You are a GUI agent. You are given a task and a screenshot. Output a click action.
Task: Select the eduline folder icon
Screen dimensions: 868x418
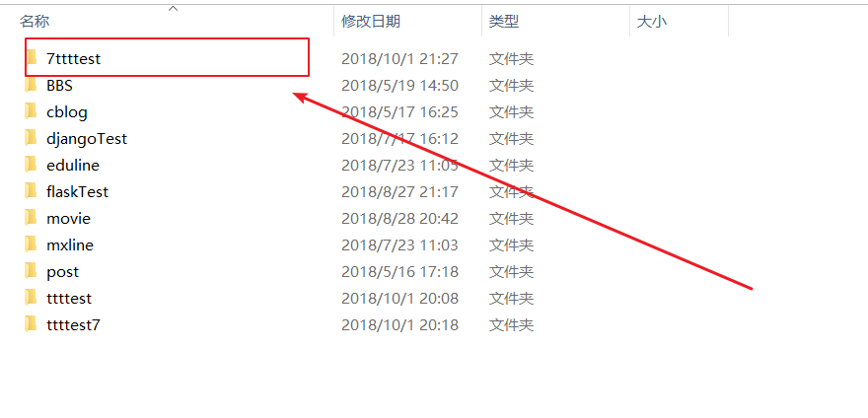pyautogui.click(x=32, y=165)
